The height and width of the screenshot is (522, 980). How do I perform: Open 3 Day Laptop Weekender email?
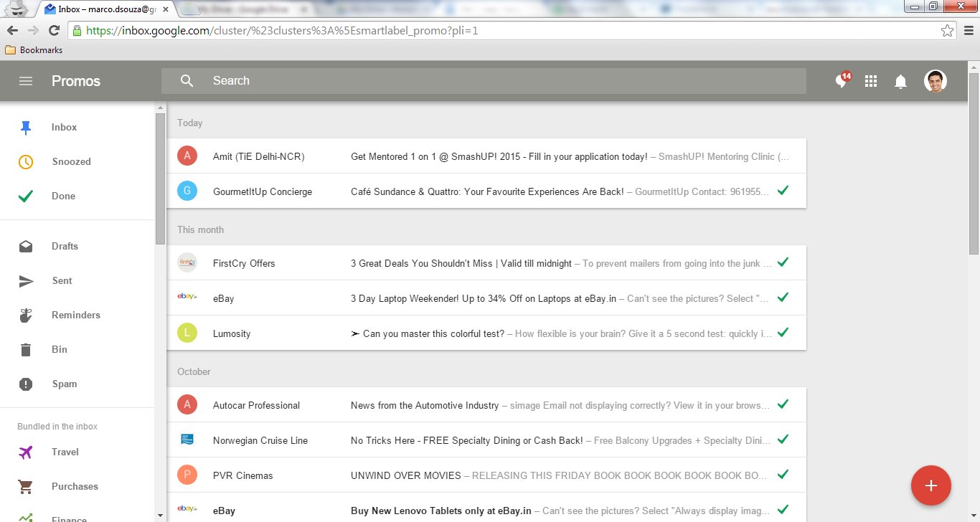point(486,298)
